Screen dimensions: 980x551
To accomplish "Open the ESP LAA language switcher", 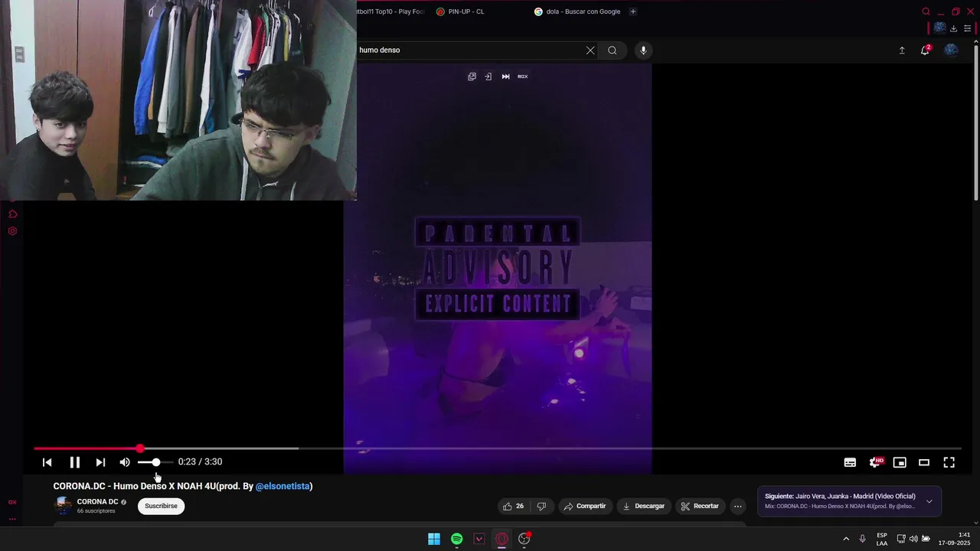I will (882, 539).
